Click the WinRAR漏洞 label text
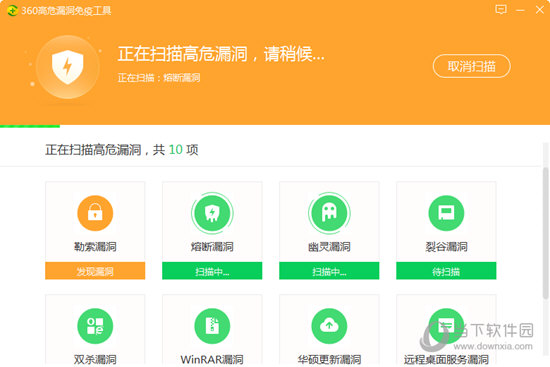This screenshot has height=367, width=550. tap(212, 359)
